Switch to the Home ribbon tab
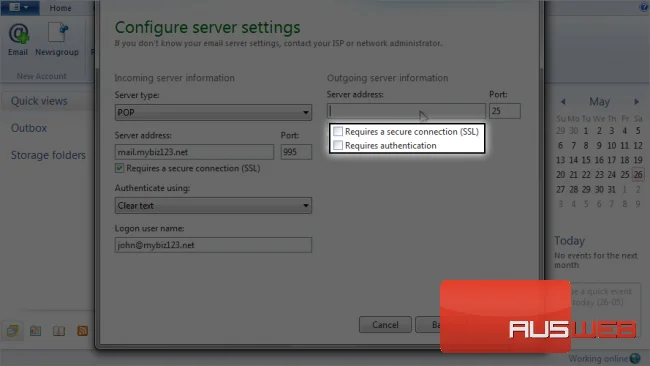The height and width of the screenshot is (366, 650). 61,8
